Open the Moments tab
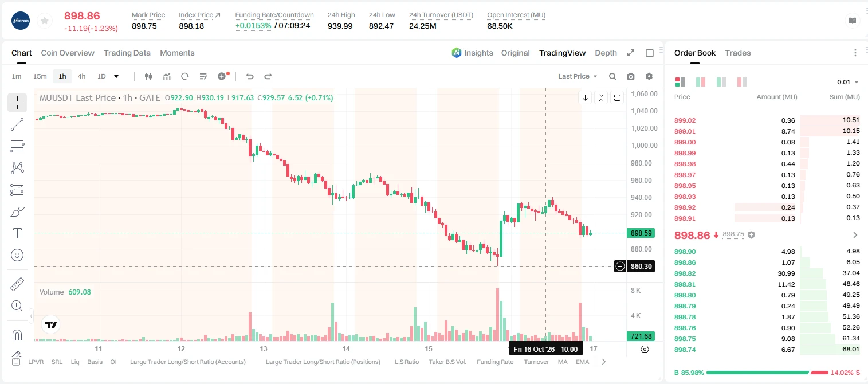 (177, 53)
